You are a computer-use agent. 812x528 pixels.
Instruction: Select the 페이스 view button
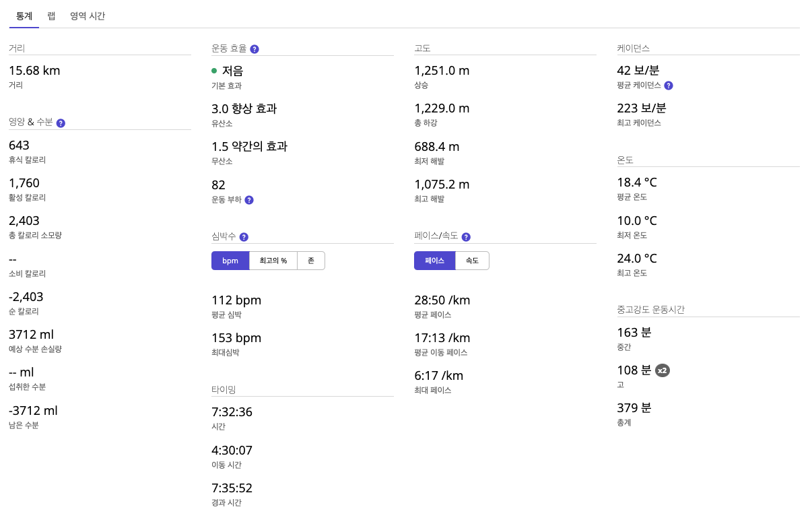coord(434,260)
